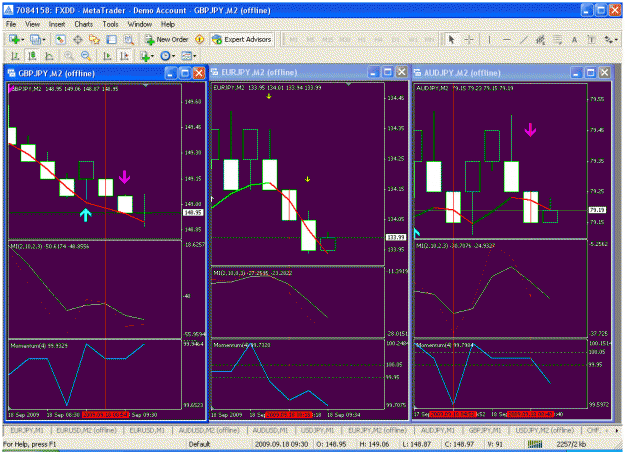The width and height of the screenshot is (625, 452).
Task: Select Fibonacci retracement tool icon
Action: pos(557,39)
